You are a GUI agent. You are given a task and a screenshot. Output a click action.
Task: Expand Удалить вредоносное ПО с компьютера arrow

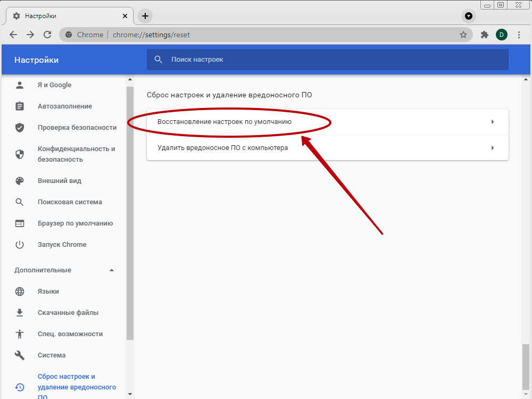pos(493,148)
